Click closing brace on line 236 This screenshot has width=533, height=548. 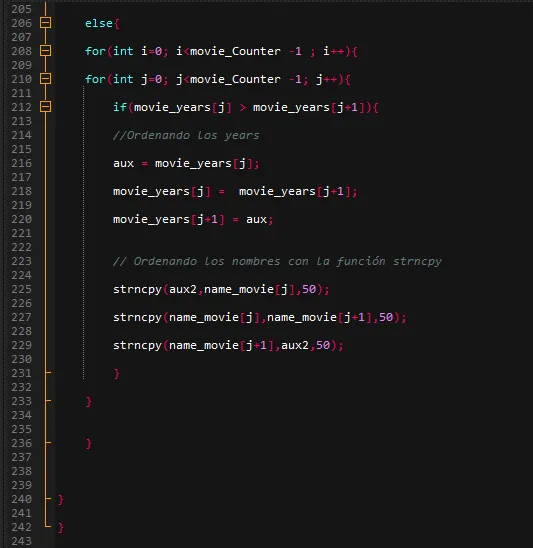coord(88,444)
